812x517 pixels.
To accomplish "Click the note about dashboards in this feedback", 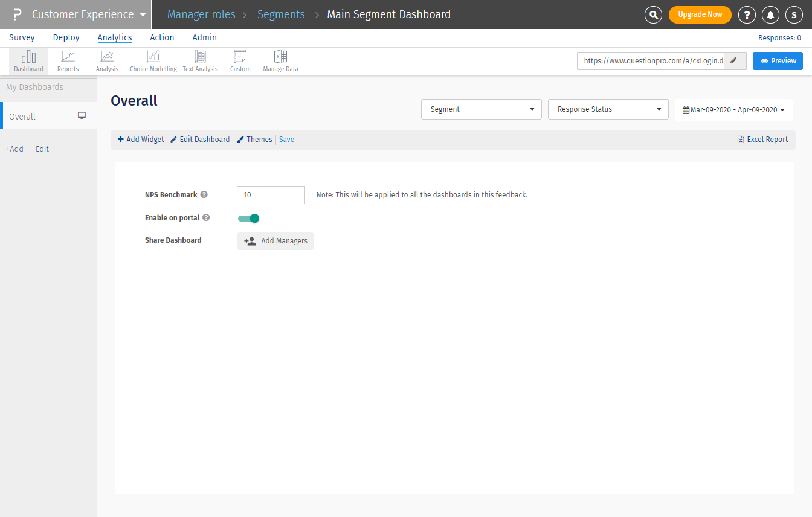I will [422, 195].
